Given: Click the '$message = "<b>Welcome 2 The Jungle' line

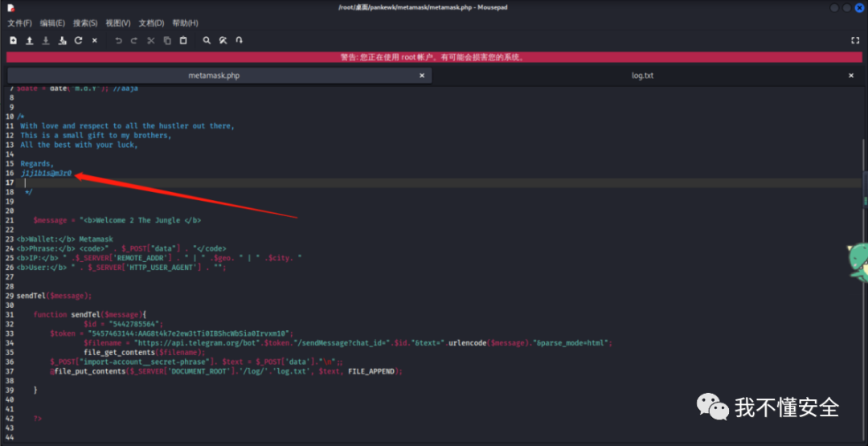Looking at the screenshot, I should pyautogui.click(x=117, y=220).
